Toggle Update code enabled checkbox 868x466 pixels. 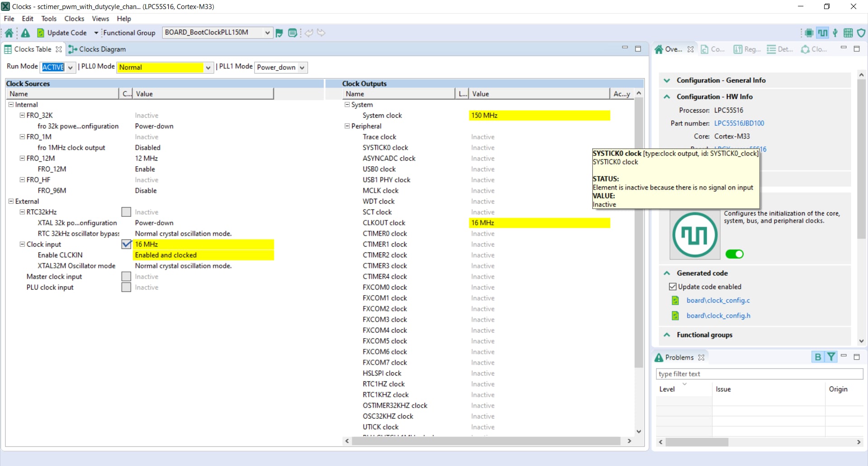[673, 287]
